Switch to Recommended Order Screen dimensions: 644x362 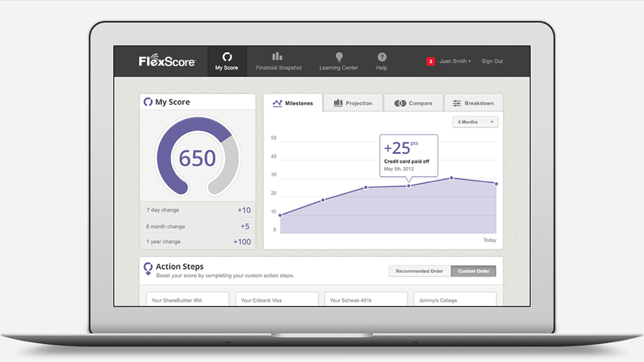(419, 271)
